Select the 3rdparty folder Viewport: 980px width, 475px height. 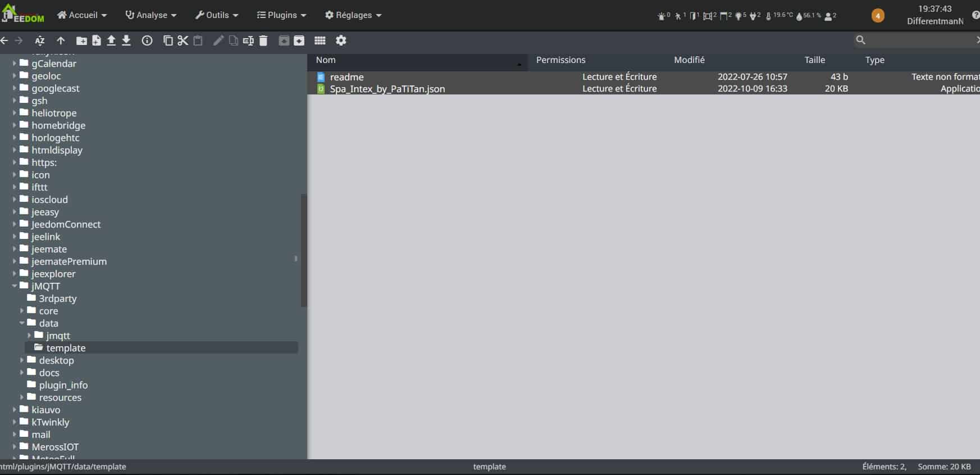pyautogui.click(x=57, y=298)
